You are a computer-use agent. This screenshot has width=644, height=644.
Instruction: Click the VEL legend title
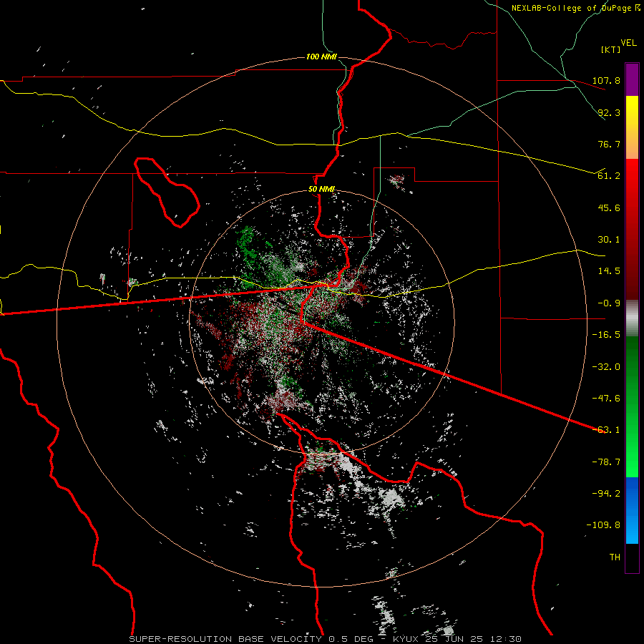[x=628, y=42]
